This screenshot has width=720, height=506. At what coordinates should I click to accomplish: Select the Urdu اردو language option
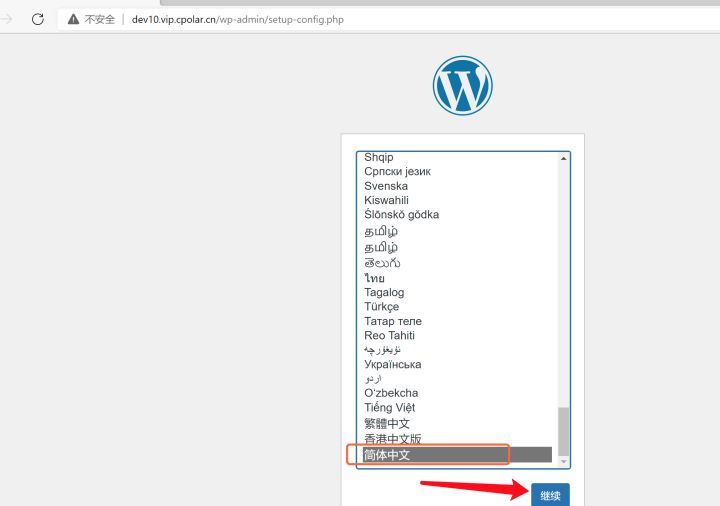(458, 379)
